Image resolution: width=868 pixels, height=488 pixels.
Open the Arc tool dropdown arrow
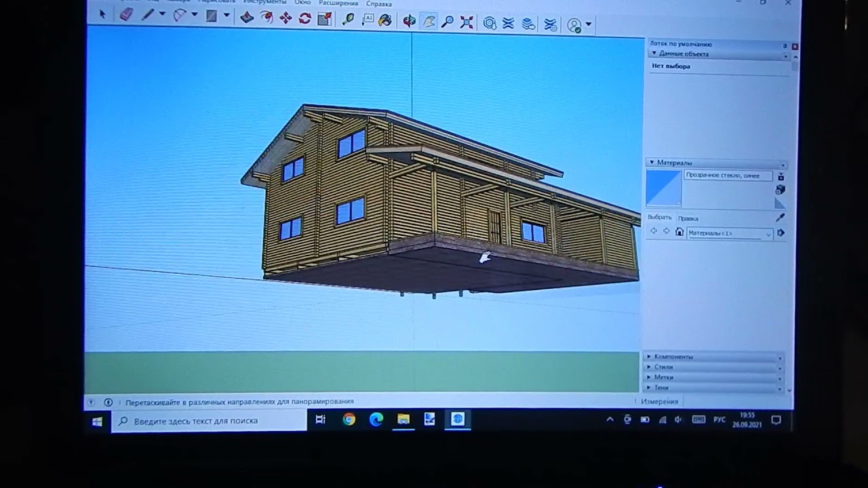(195, 15)
